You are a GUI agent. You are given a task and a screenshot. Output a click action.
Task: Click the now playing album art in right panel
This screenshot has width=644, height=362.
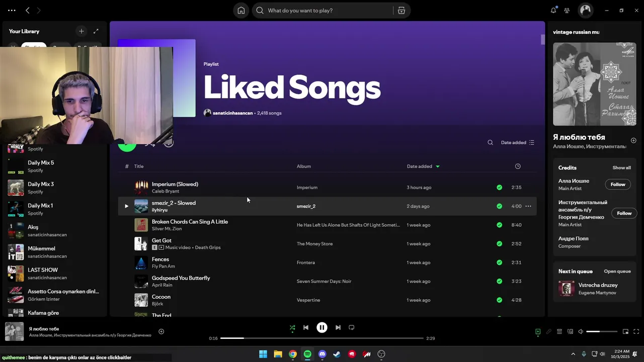595,84
